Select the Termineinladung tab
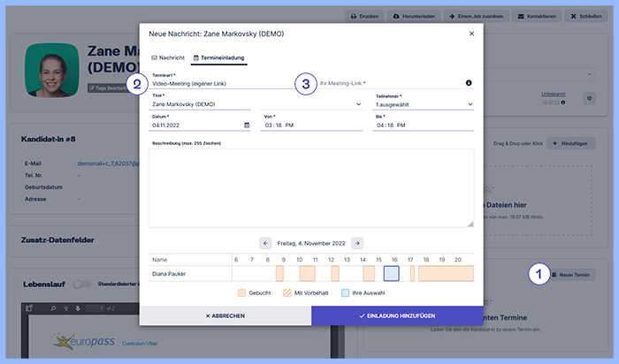Screen dimensions: 619x364 [218, 57]
